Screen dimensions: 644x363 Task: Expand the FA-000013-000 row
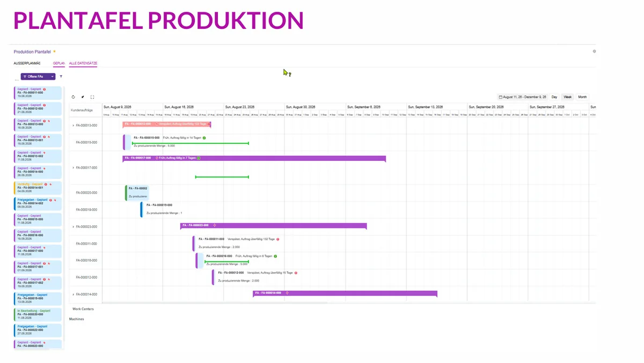point(73,125)
